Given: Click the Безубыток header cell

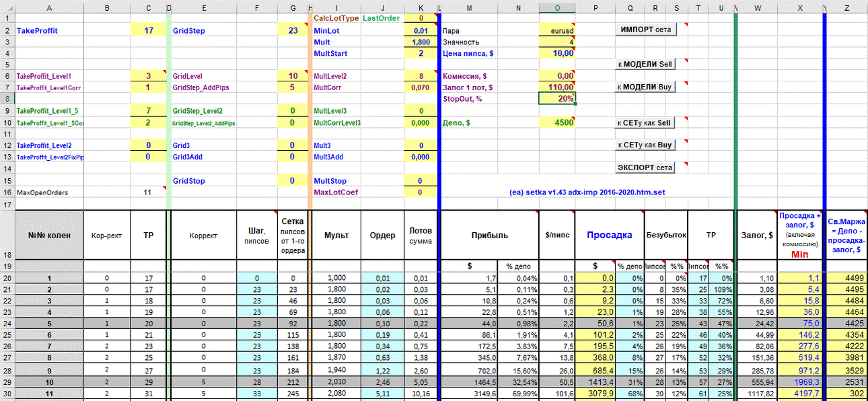Looking at the screenshot, I should [x=666, y=235].
